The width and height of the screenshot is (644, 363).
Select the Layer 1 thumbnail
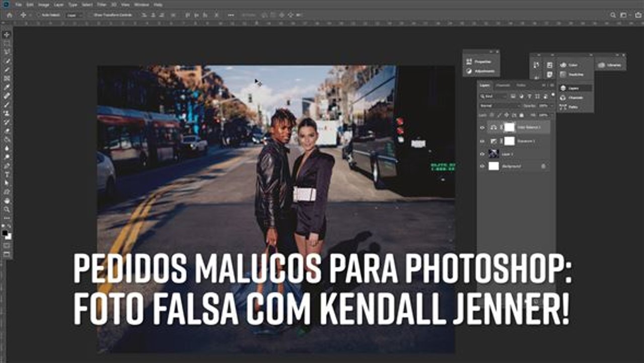pos(493,154)
